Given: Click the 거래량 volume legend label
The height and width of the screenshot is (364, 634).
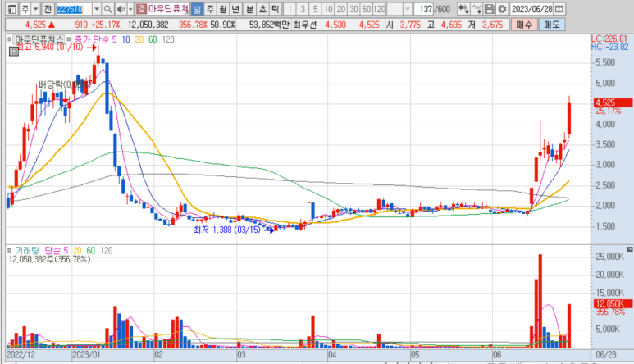Looking at the screenshot, I should pos(27,251).
